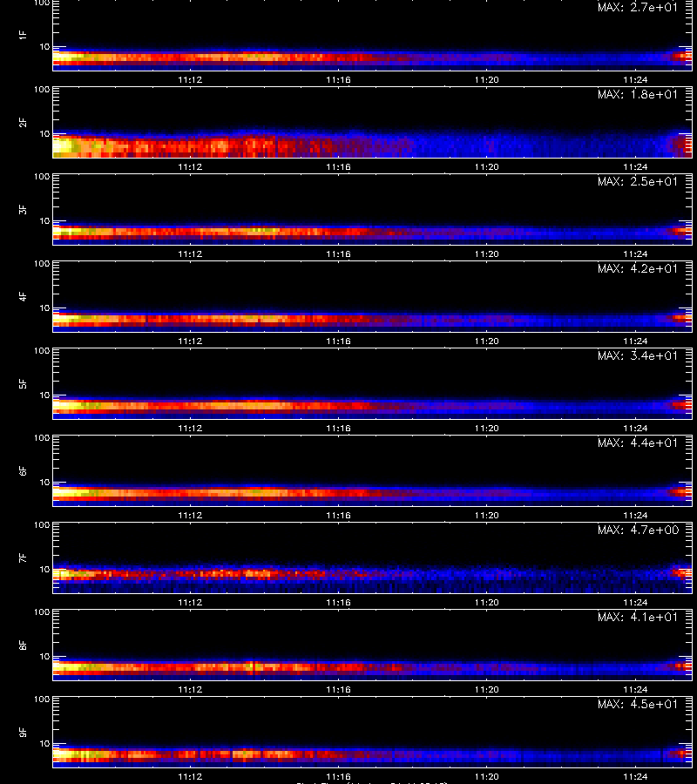Click 11:20 tick label below 5F panel

click(x=486, y=428)
